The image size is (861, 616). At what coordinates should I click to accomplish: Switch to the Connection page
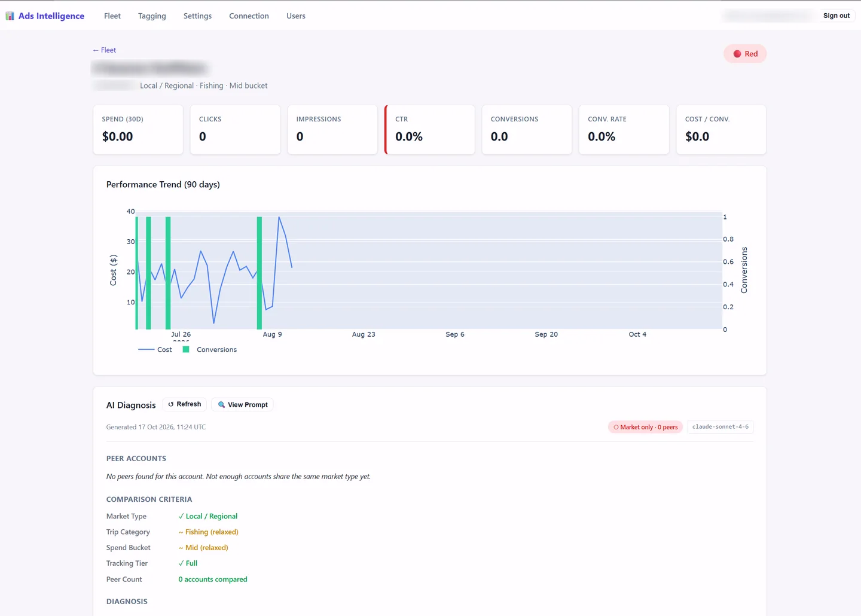pyautogui.click(x=249, y=16)
